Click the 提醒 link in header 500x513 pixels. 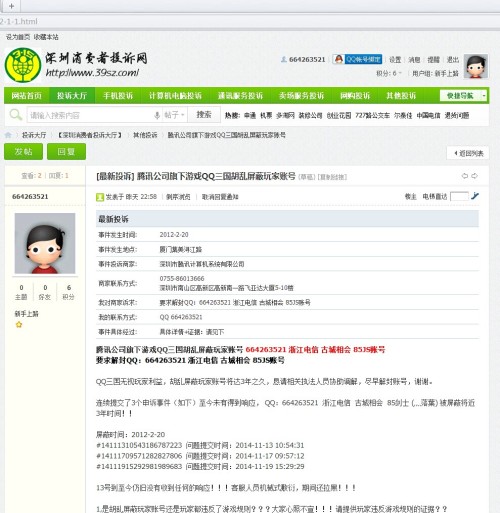pos(434,59)
